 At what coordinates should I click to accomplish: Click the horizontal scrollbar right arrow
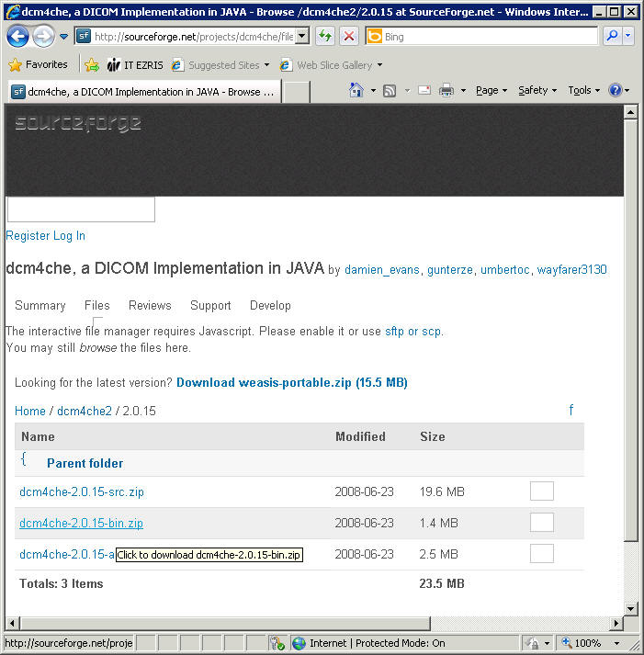pos(616,624)
